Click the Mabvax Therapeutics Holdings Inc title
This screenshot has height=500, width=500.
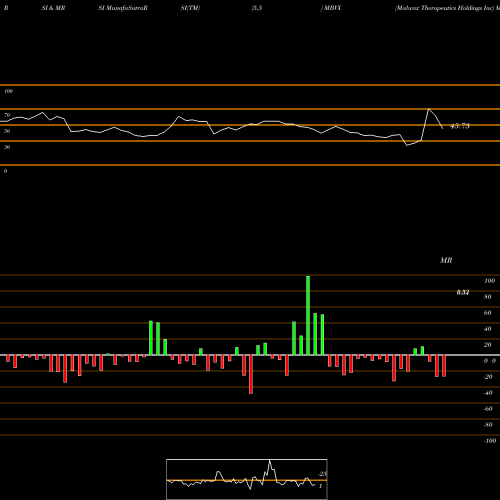444,8
